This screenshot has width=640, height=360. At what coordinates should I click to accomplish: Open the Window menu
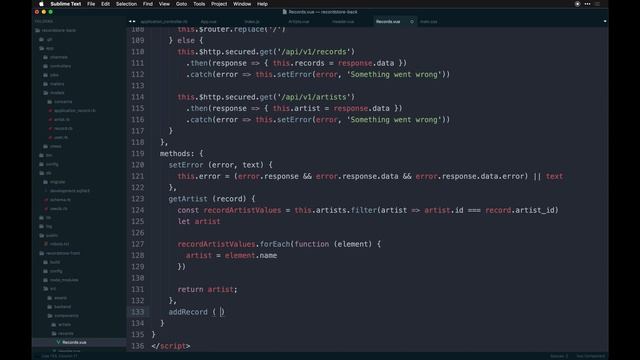(x=242, y=4)
